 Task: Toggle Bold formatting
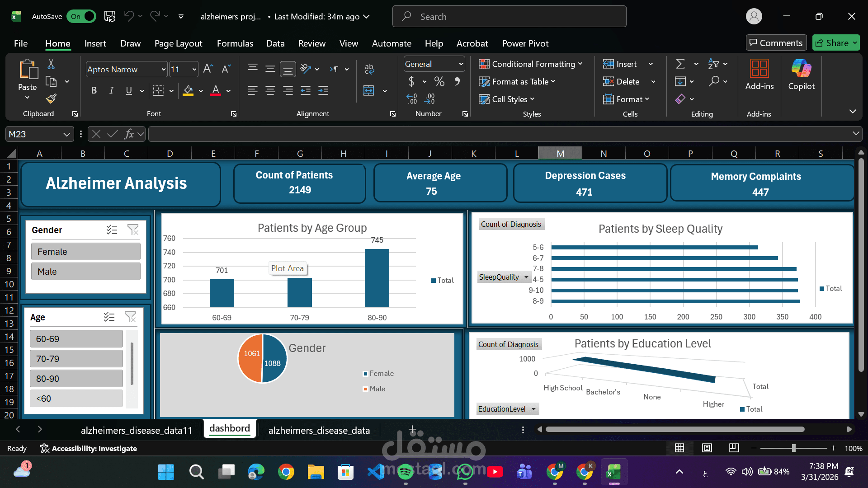point(94,91)
